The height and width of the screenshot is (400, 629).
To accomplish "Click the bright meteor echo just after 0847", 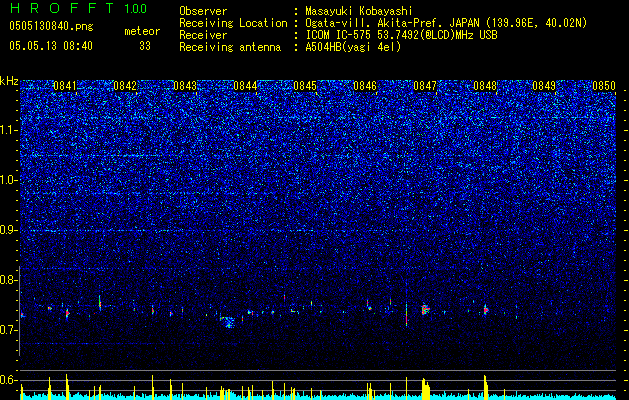I will tap(425, 309).
